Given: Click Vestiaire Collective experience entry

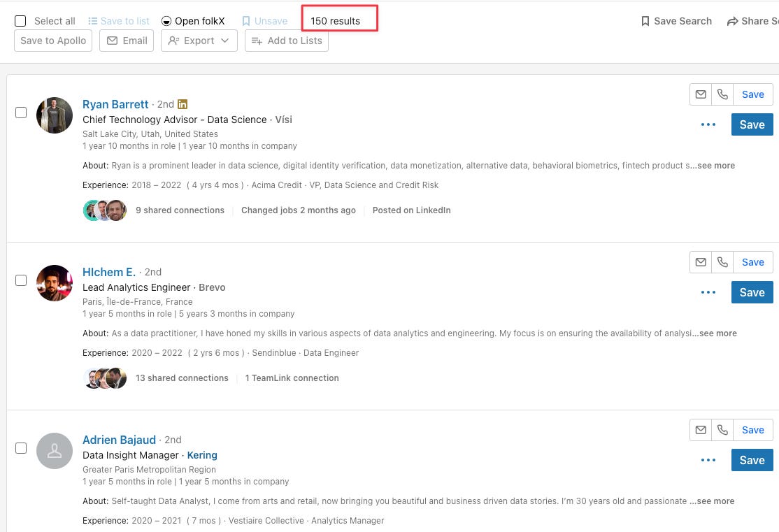Looking at the screenshot, I should tap(258, 521).
